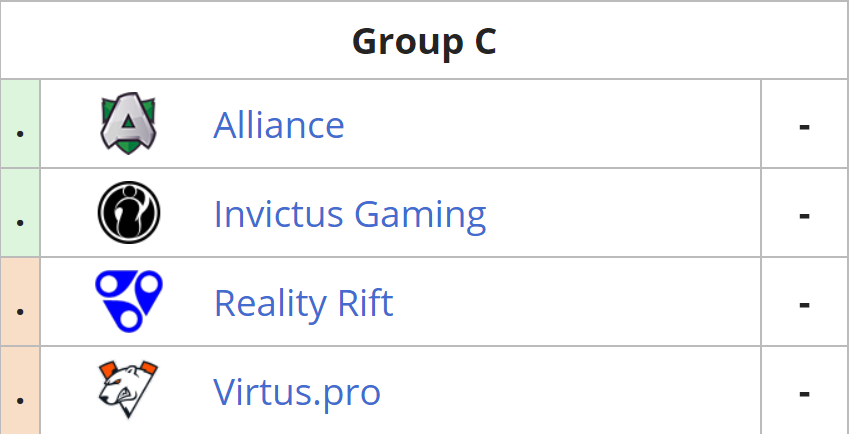
Task: Click the score dash in Reality Rift's row
Action: pyautogui.click(x=804, y=305)
